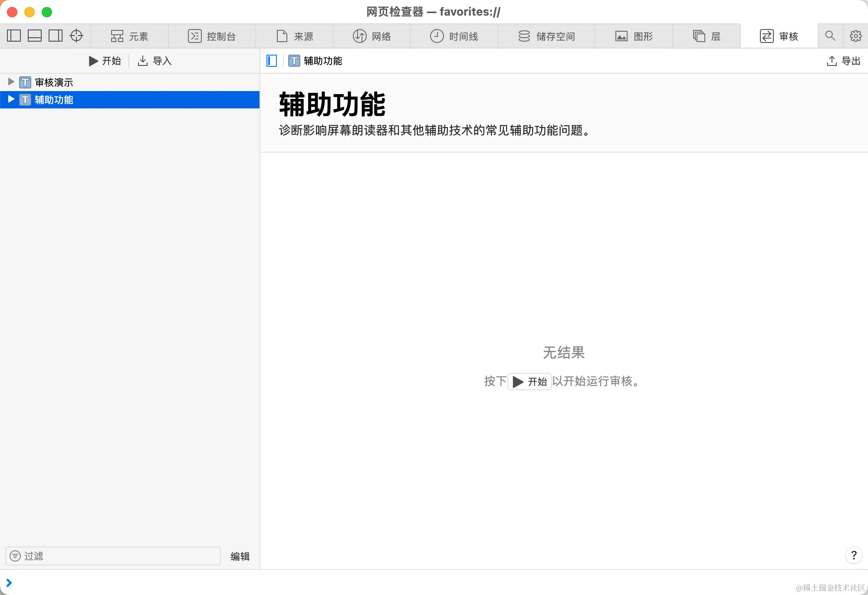Dock inspector to bottom icon
868x595 pixels.
[35, 36]
